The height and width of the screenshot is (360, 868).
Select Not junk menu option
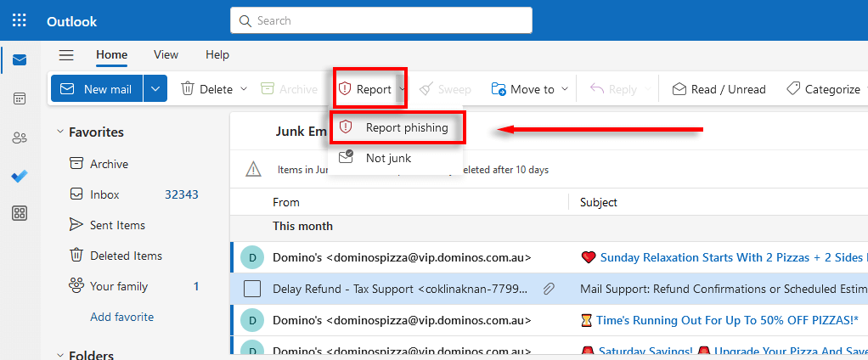coord(388,158)
